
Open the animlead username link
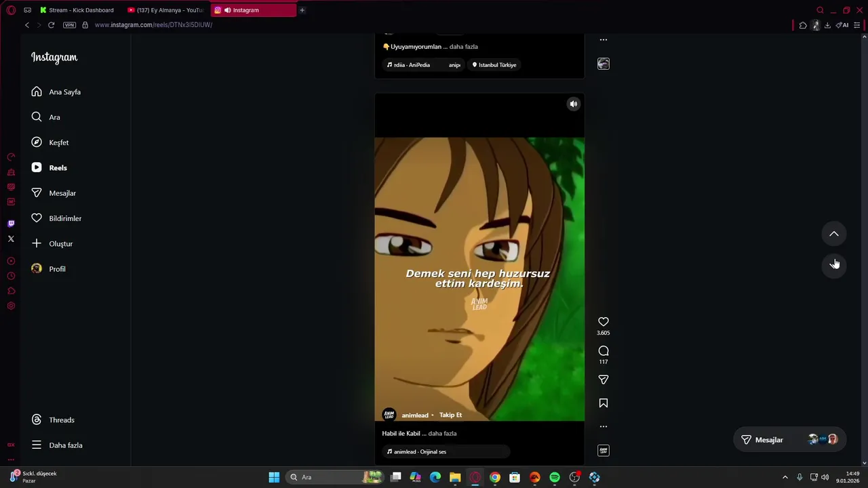415,415
